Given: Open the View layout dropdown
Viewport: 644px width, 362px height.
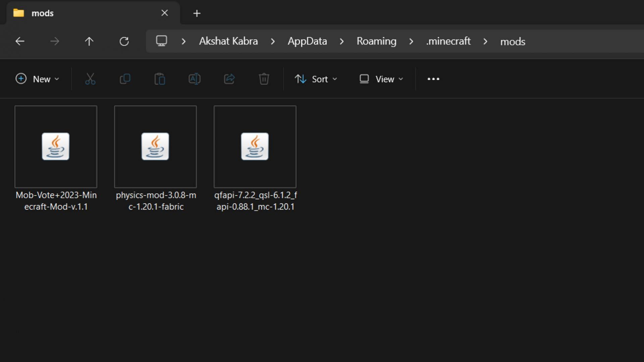Looking at the screenshot, I should click(x=381, y=79).
